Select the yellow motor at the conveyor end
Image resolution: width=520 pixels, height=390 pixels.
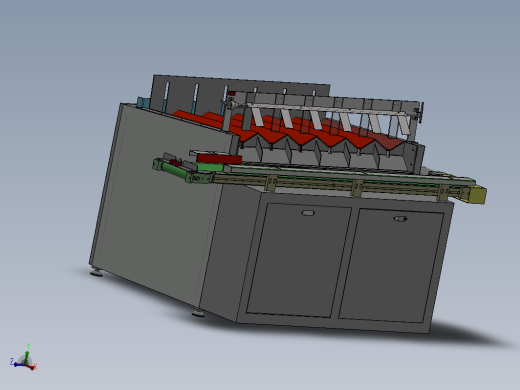click(477, 195)
